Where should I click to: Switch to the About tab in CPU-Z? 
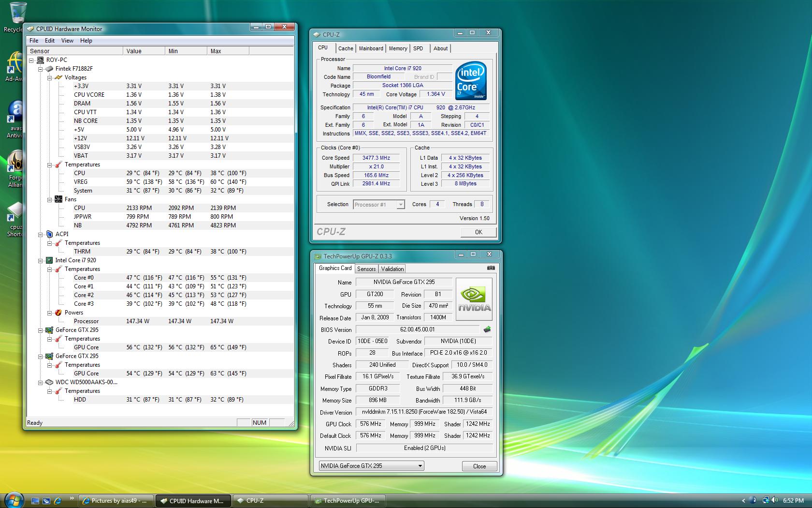[x=440, y=48]
